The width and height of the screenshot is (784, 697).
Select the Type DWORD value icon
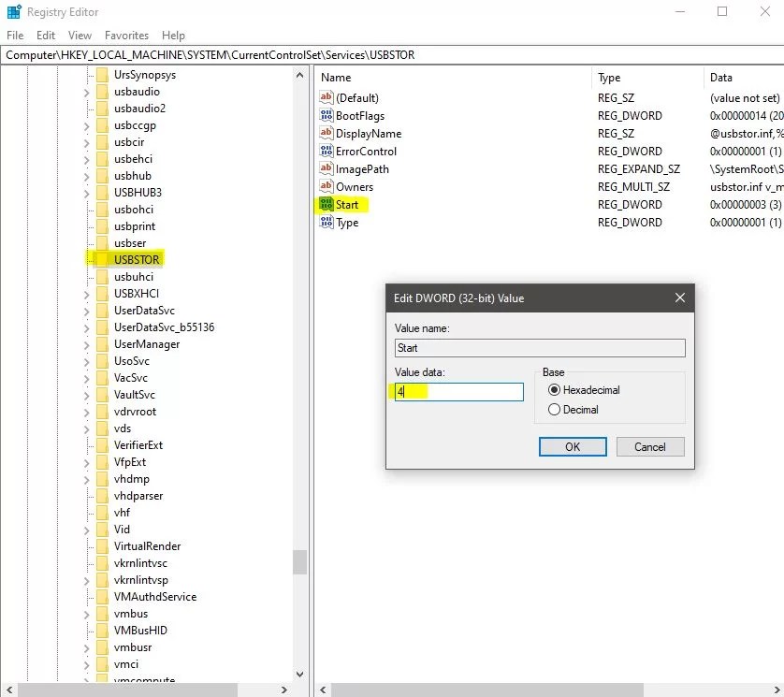(326, 222)
